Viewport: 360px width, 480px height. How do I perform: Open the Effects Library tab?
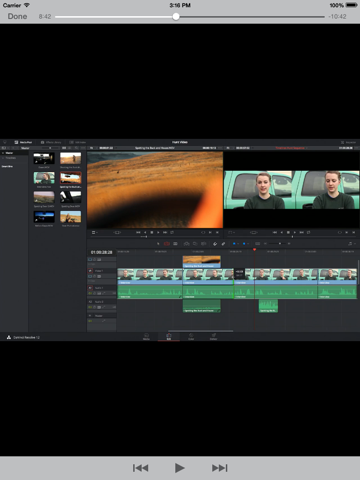(x=51, y=142)
